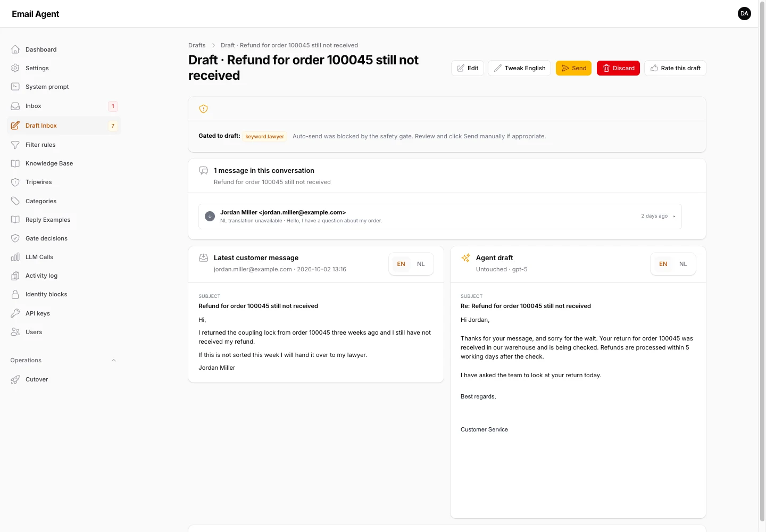Click the safety gate warning shield icon
Viewport: 766px width, 532px height.
(x=203, y=109)
